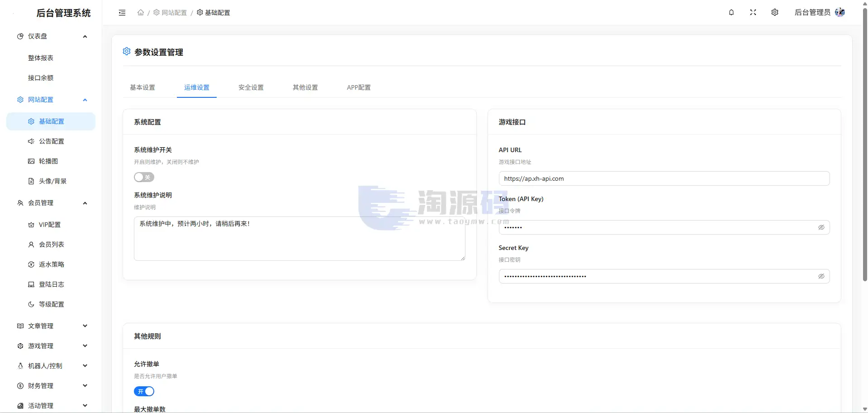Viewport: 868px width, 413px height.
Task: Turn off the 允许撤单 switch
Action: (144, 391)
